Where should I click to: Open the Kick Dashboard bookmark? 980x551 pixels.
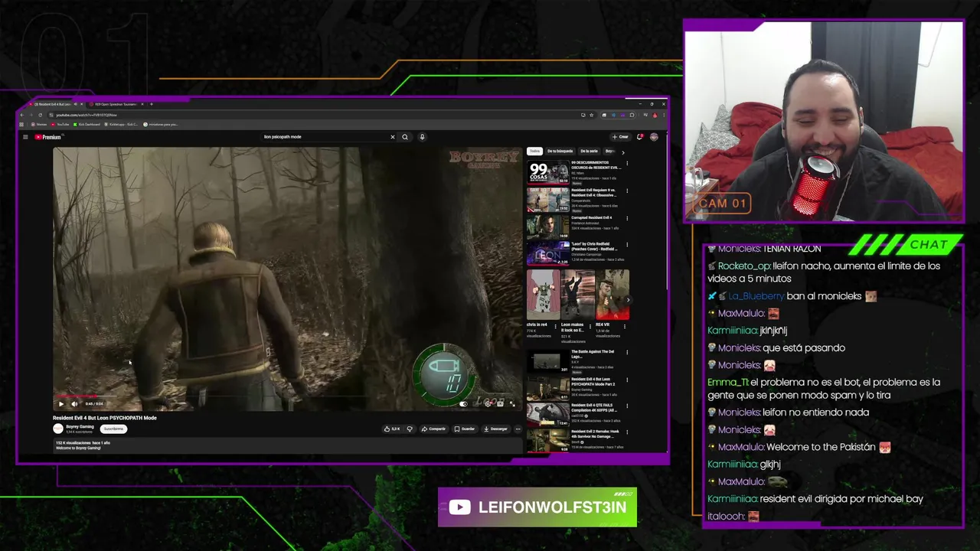point(87,124)
